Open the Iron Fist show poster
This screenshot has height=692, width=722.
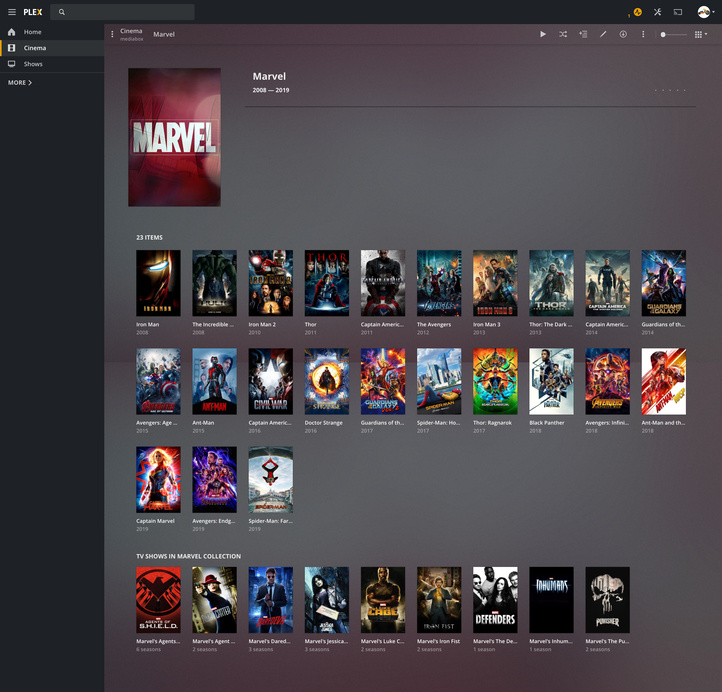[x=439, y=599]
